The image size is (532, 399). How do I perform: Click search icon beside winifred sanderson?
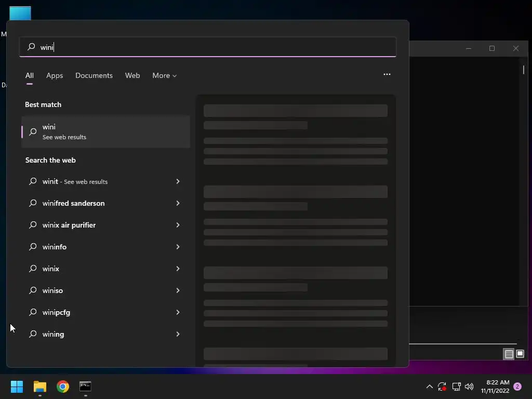[x=33, y=203]
